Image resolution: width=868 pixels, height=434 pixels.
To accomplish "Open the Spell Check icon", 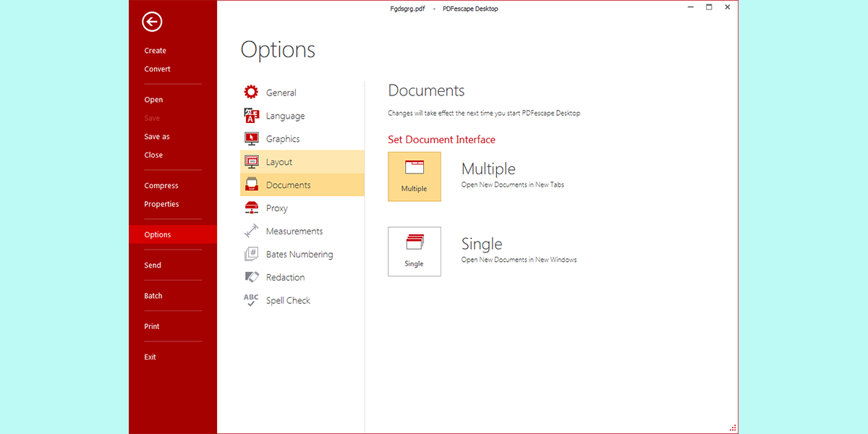I will click(251, 300).
